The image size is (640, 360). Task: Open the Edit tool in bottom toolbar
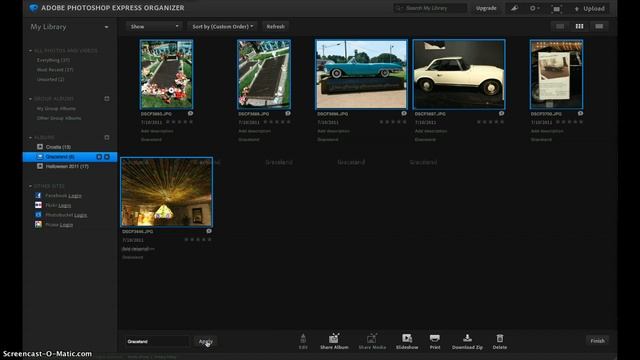tap(303, 341)
